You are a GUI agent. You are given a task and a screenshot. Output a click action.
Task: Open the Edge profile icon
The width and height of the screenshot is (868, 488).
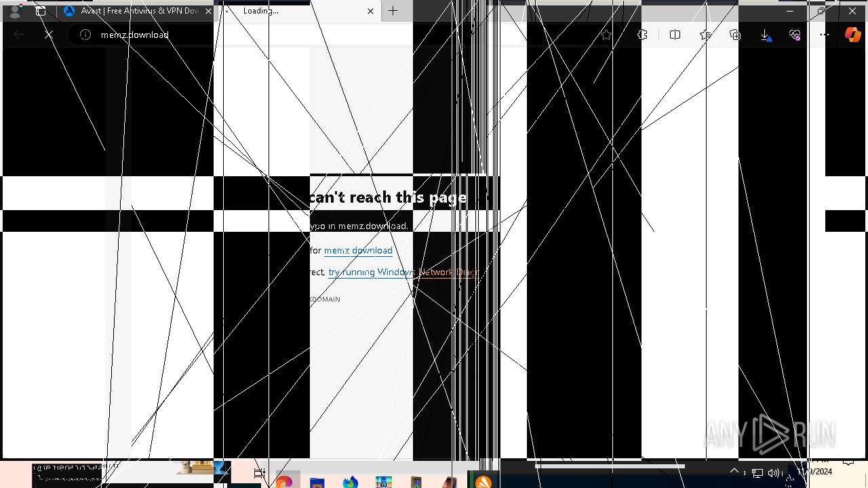coord(16,11)
